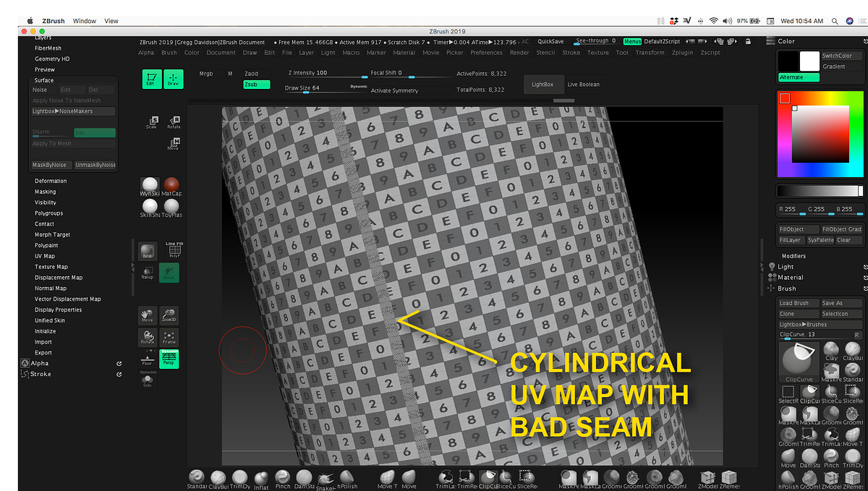Click the Alternate color button
The image size is (868, 491).
pyautogui.click(x=799, y=77)
